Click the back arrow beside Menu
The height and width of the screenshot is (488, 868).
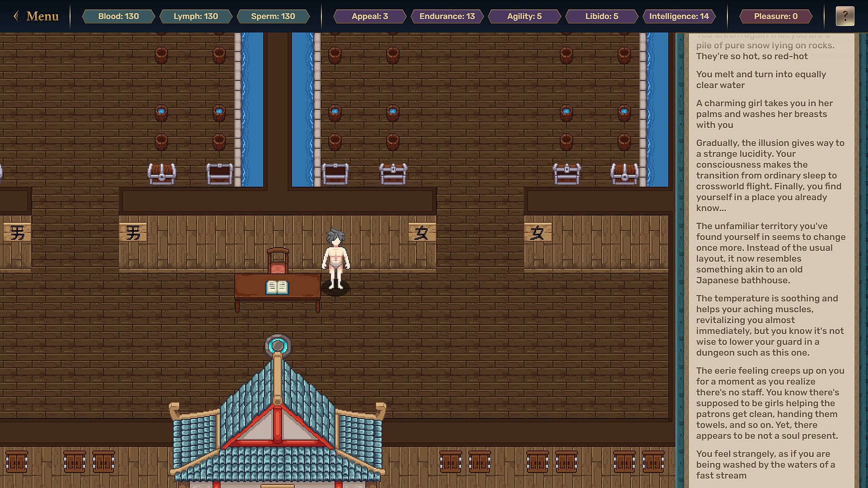(x=16, y=16)
